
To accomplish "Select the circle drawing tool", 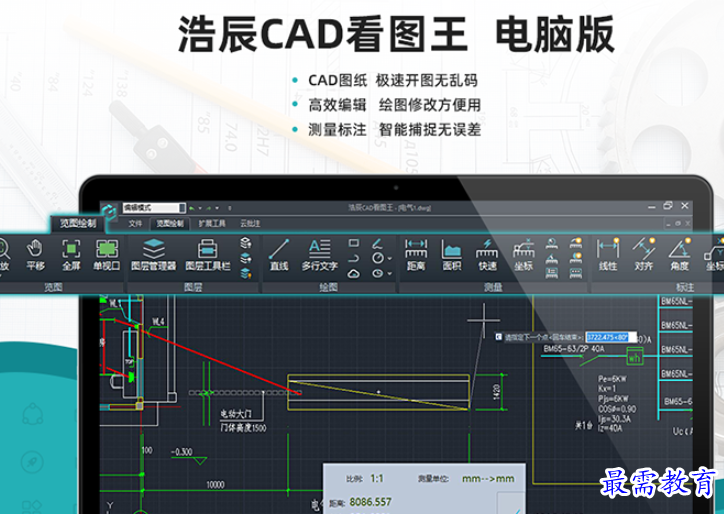I will pos(378,258).
